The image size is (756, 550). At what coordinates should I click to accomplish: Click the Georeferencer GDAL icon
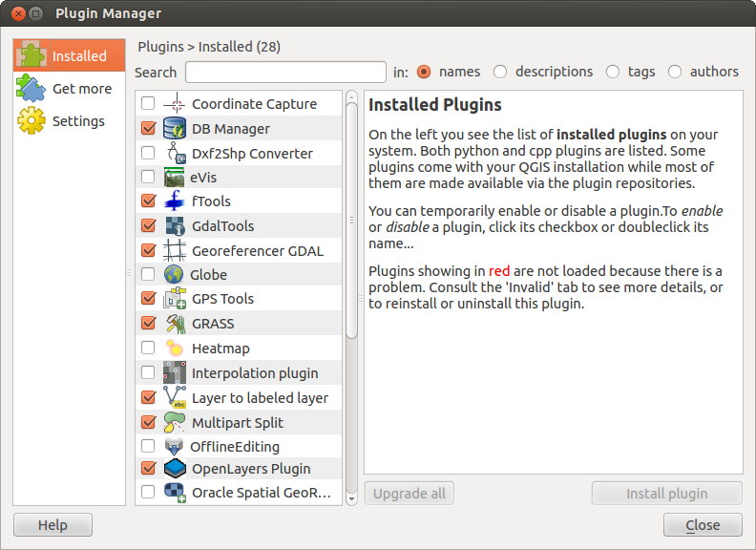point(175,251)
